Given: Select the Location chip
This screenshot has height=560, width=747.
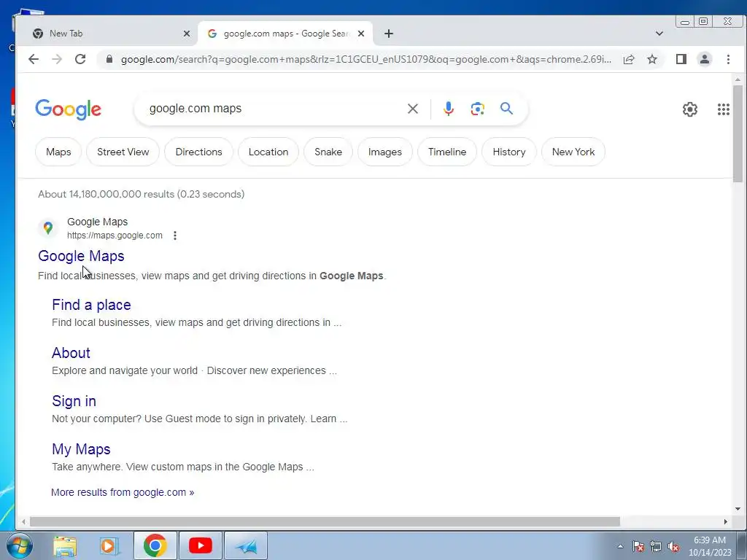Looking at the screenshot, I should 268,152.
